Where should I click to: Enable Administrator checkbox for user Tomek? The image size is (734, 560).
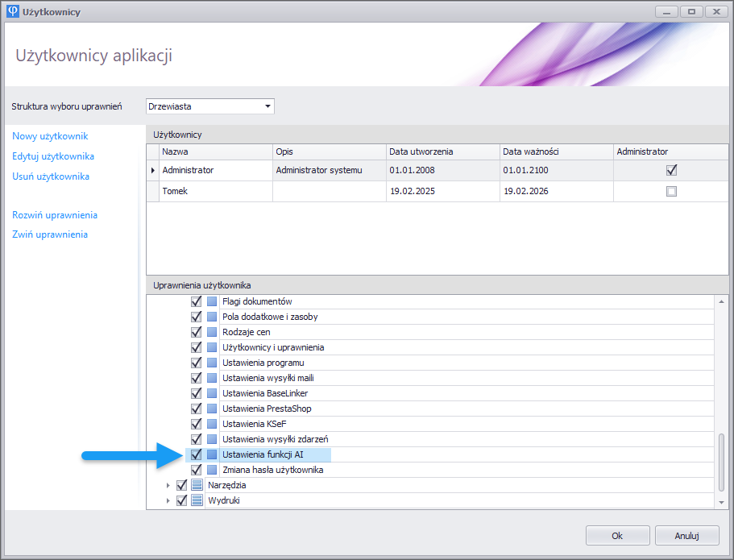pyautogui.click(x=671, y=192)
